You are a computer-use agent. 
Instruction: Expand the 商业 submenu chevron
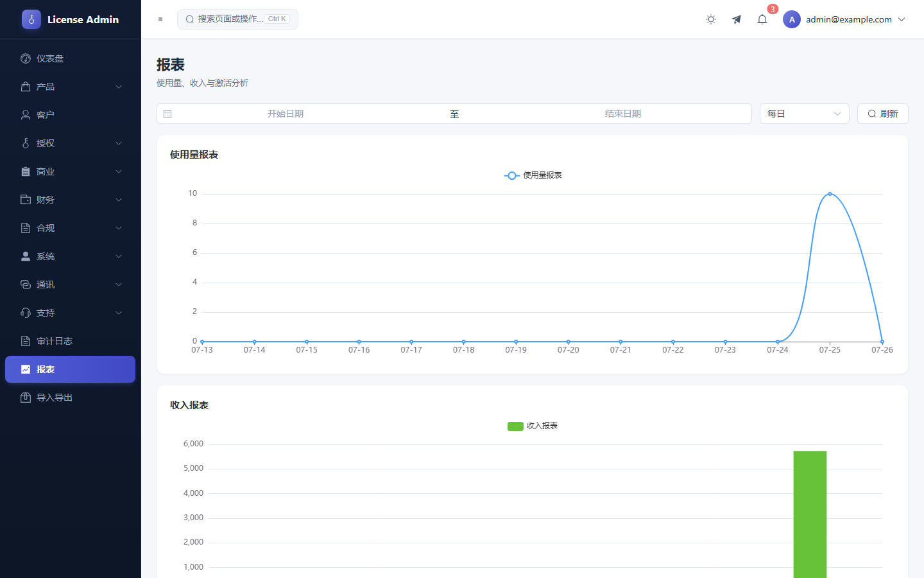[119, 171]
